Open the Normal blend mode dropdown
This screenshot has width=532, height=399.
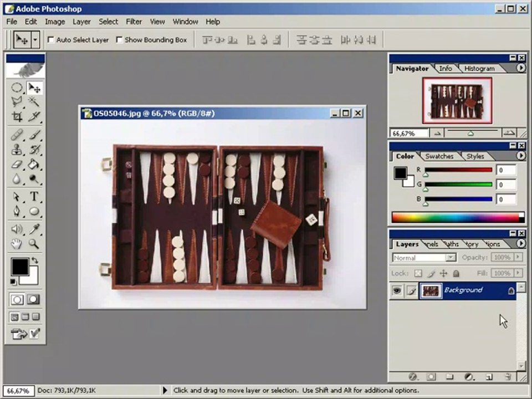(x=451, y=258)
